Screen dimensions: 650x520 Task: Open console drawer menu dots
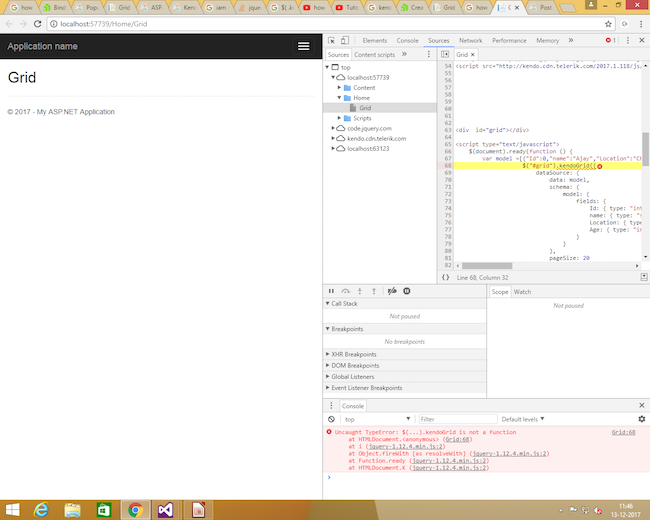click(x=331, y=406)
